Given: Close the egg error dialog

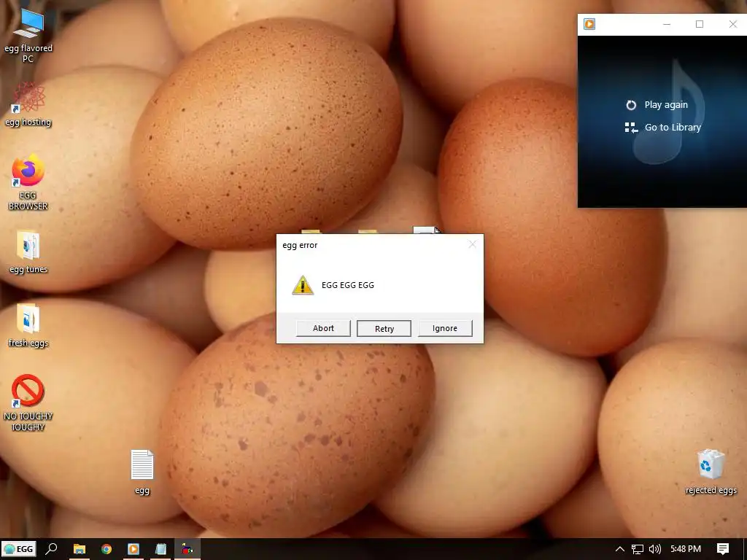Looking at the screenshot, I should pyautogui.click(x=472, y=244).
